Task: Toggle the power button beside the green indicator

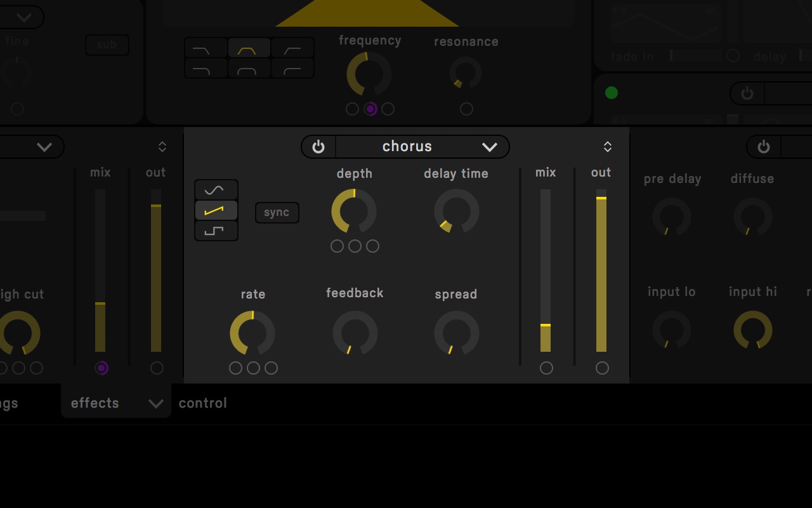Action: coord(747,93)
